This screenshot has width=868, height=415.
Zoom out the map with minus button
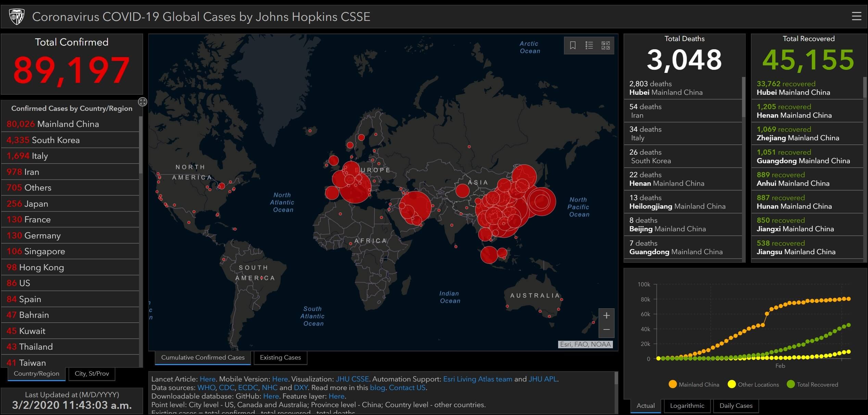606,330
